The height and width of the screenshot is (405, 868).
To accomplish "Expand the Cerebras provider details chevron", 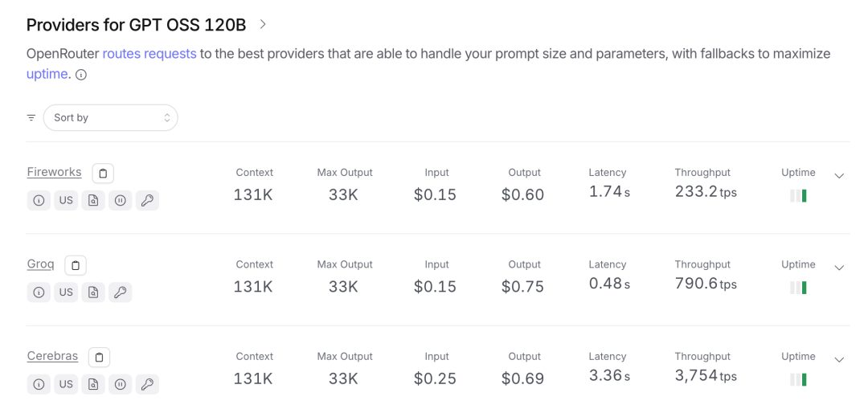I will tap(839, 360).
